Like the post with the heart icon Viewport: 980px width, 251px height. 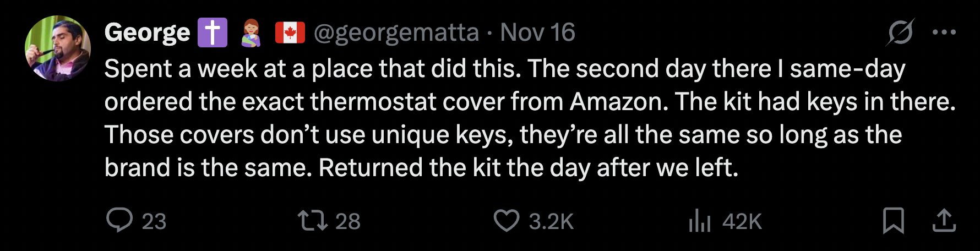click(x=506, y=220)
